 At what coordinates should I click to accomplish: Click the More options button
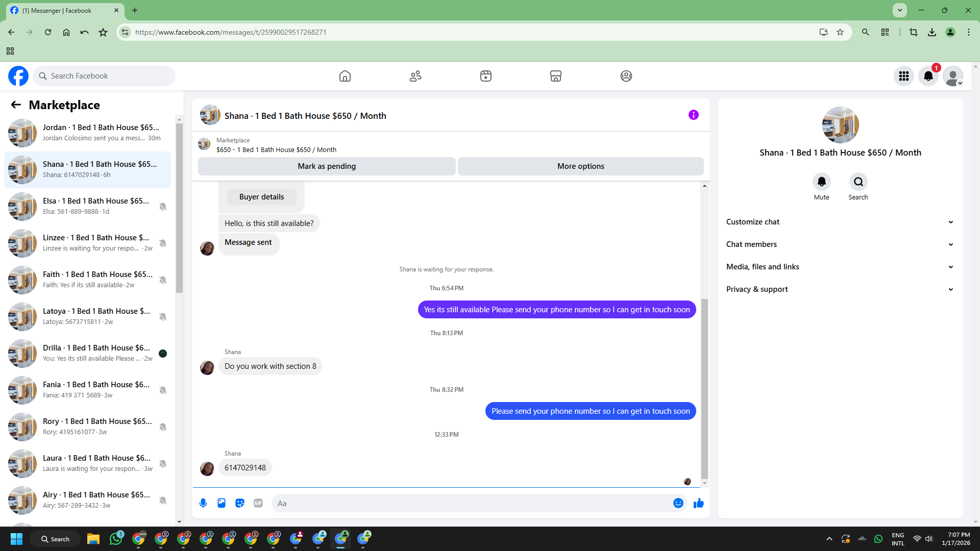pyautogui.click(x=580, y=166)
